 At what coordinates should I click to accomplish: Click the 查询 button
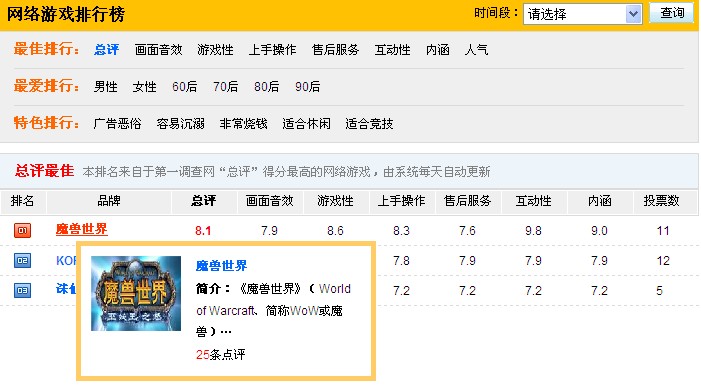click(x=672, y=13)
